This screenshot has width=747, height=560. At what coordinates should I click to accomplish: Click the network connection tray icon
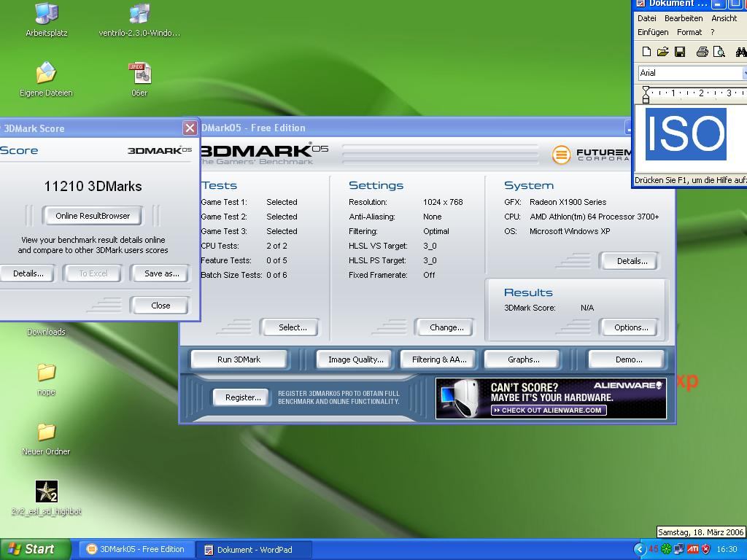pos(679,549)
